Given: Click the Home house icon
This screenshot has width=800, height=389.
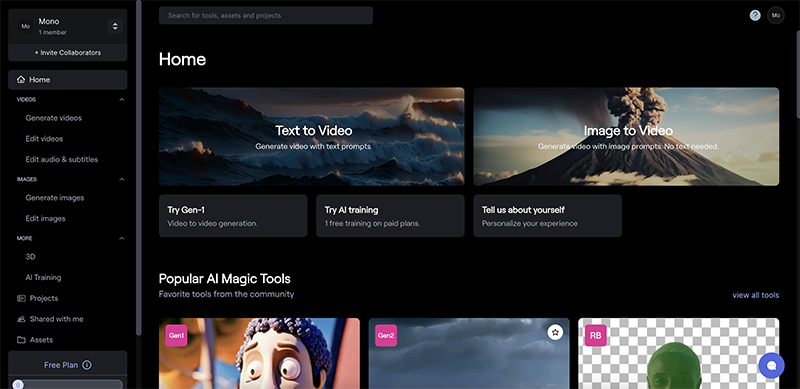Looking at the screenshot, I should coord(21,80).
